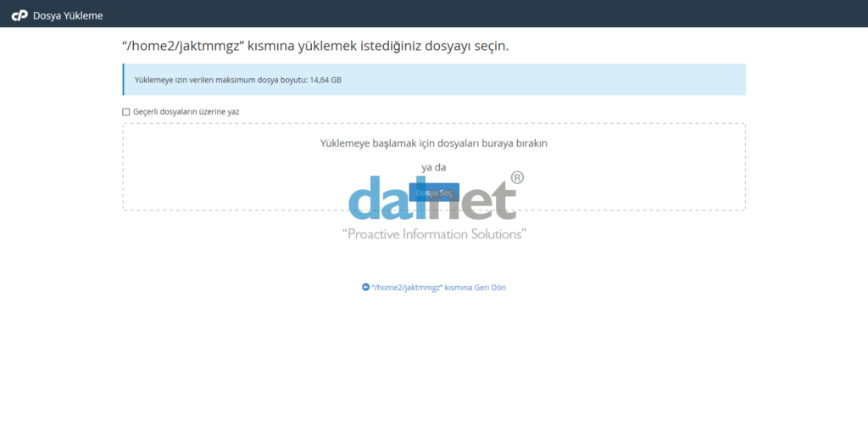
Task: Enable "Geçerli dosyaların üzerine yaz" checkbox
Action: (125, 112)
